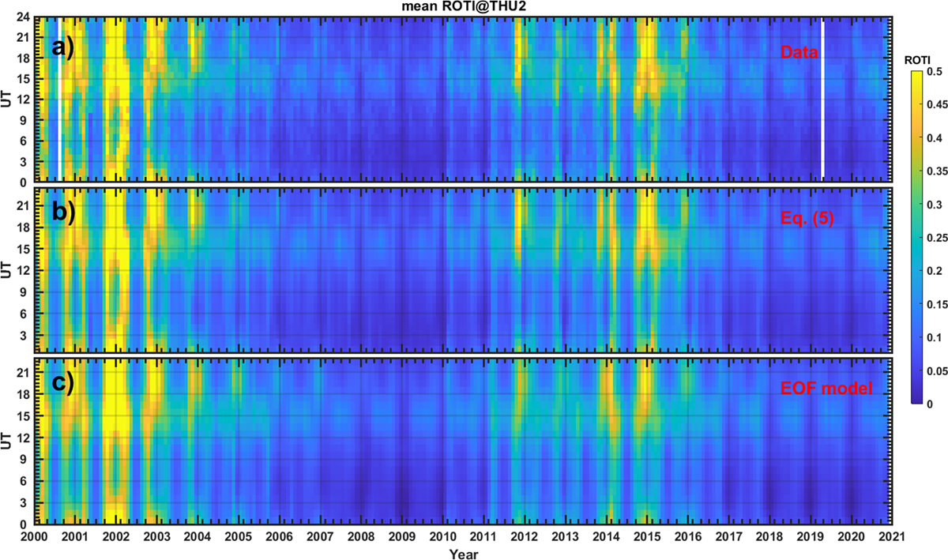Click the "12" UT tick in panel a
This screenshot has height=560, width=948.
24,100
